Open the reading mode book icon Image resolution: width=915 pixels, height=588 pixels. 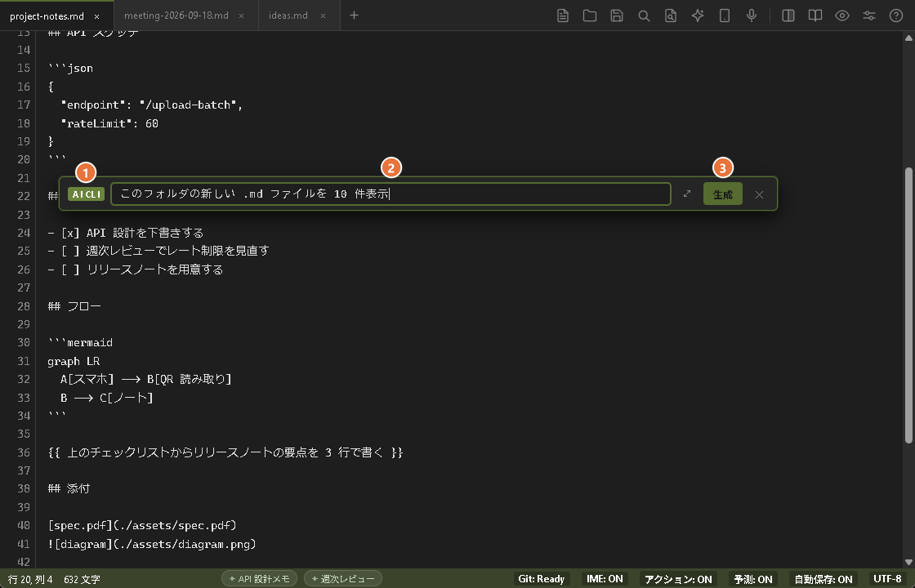(x=815, y=16)
